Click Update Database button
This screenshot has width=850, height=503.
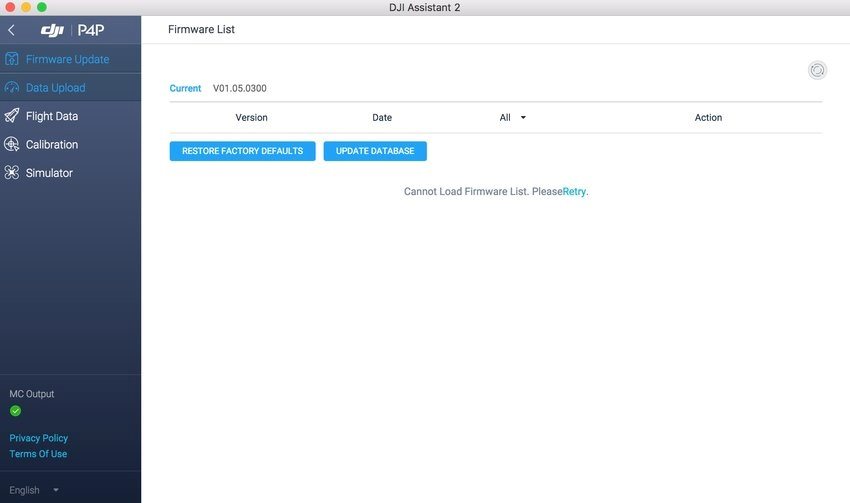coord(375,151)
